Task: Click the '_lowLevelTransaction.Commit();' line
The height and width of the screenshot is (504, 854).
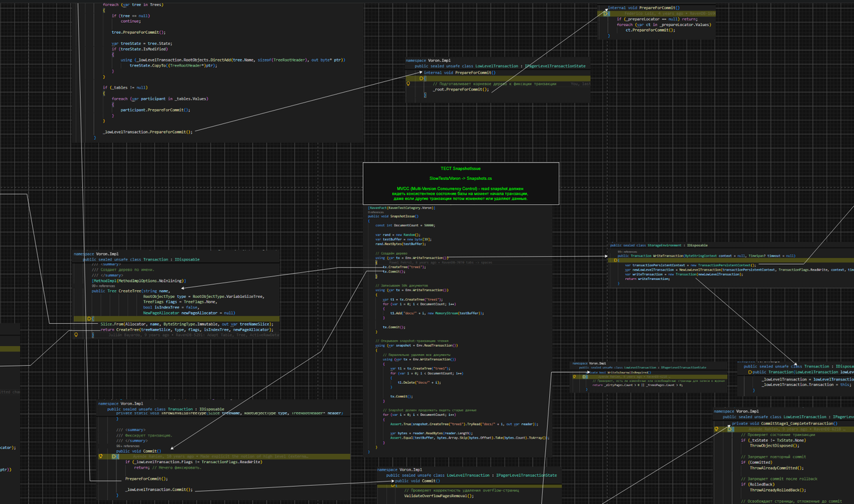Action: 159,489
